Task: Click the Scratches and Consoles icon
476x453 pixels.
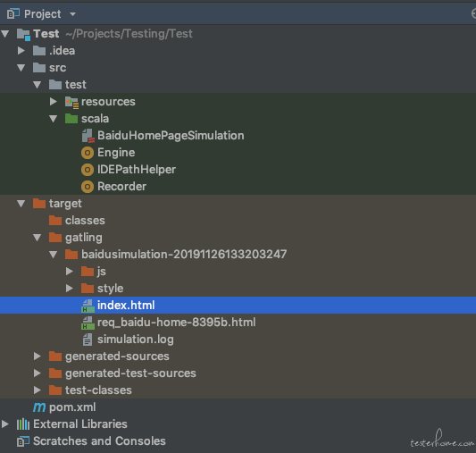Action: click(x=23, y=441)
